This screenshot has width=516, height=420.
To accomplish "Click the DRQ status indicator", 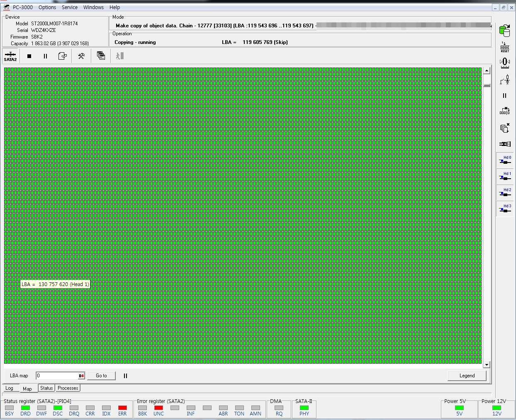I will coord(74,408).
